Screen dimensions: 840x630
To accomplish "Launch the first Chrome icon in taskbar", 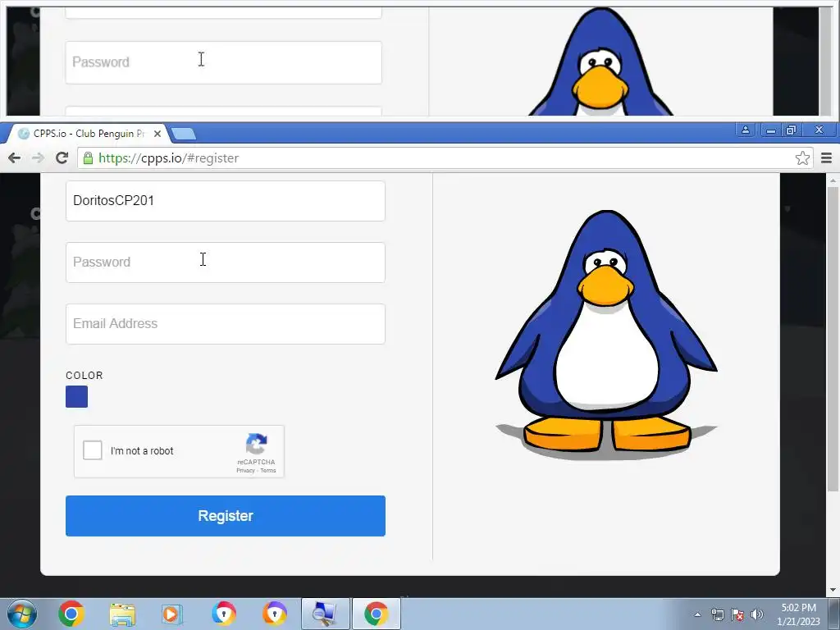I will point(71,614).
